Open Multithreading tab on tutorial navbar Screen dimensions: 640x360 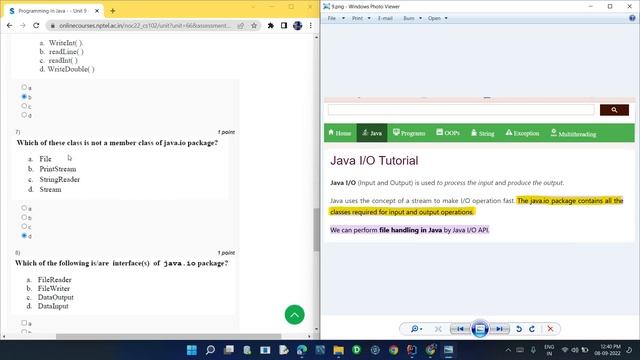coord(573,133)
